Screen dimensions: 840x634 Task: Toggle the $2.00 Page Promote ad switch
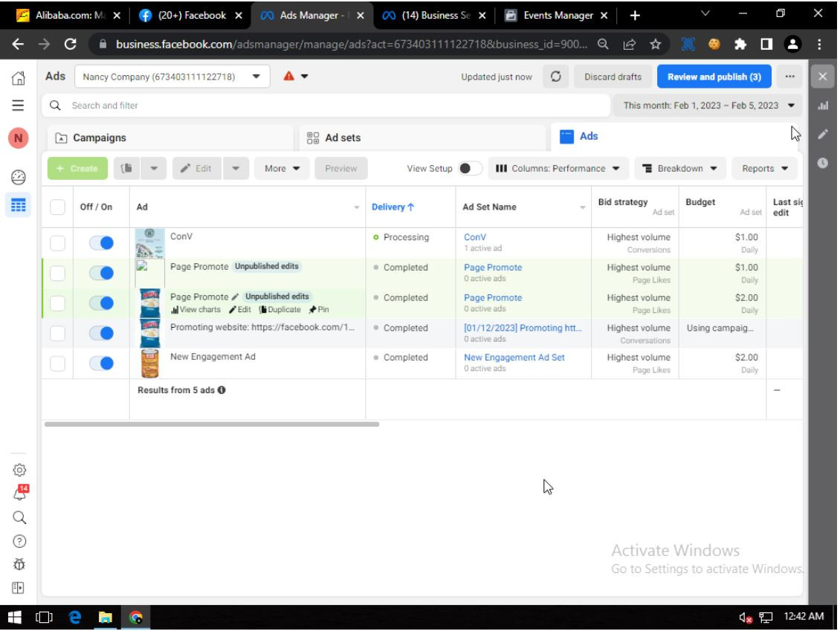[102, 304]
